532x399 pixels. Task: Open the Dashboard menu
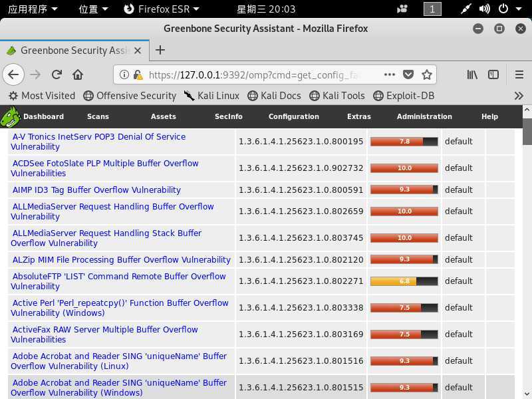(43, 116)
